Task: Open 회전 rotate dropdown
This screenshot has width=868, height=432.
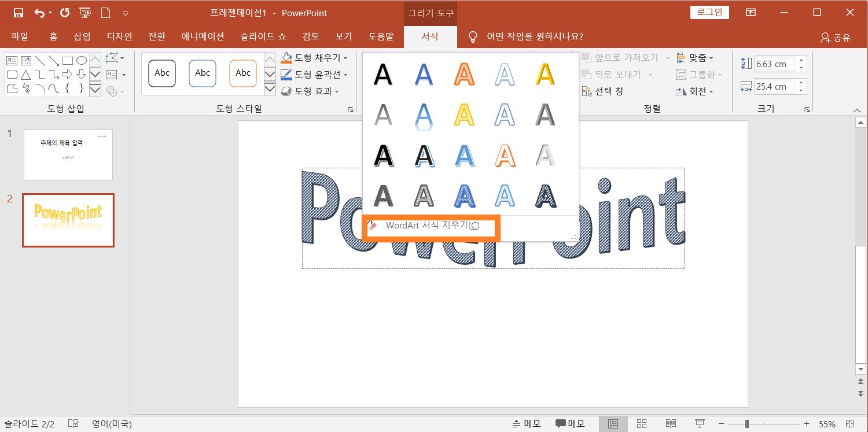Action: coord(695,91)
